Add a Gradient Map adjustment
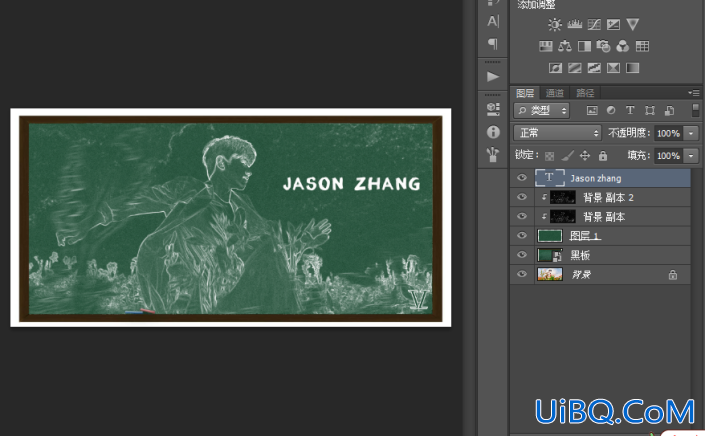This screenshot has width=705, height=436. click(633, 68)
